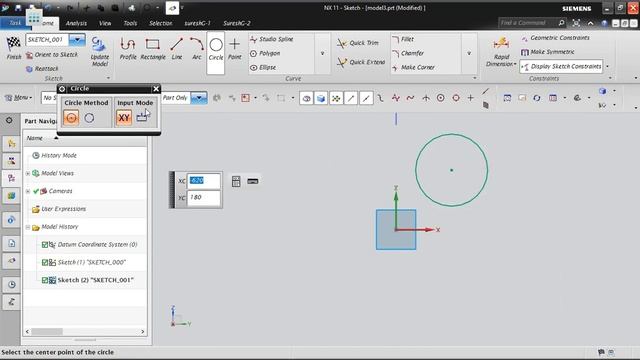
Task: Open the Selection tab
Action: tap(160, 23)
